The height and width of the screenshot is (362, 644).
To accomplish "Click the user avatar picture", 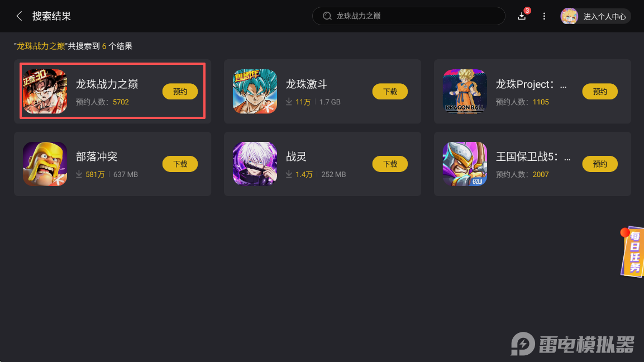I will (x=569, y=16).
